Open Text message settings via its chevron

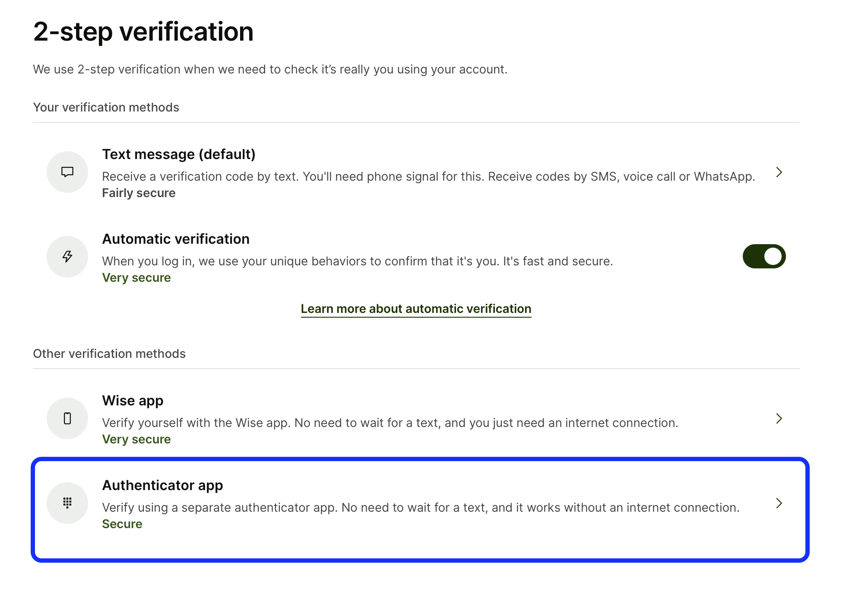tap(779, 172)
